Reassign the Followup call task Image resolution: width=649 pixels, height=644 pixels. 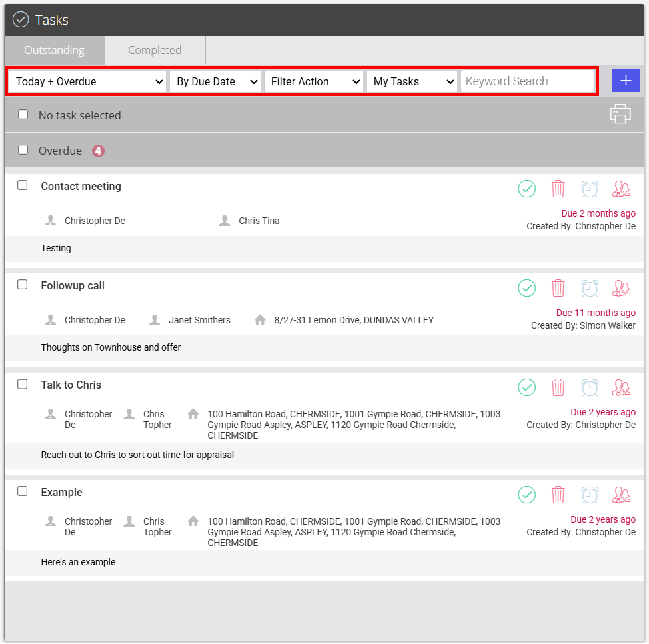click(621, 288)
